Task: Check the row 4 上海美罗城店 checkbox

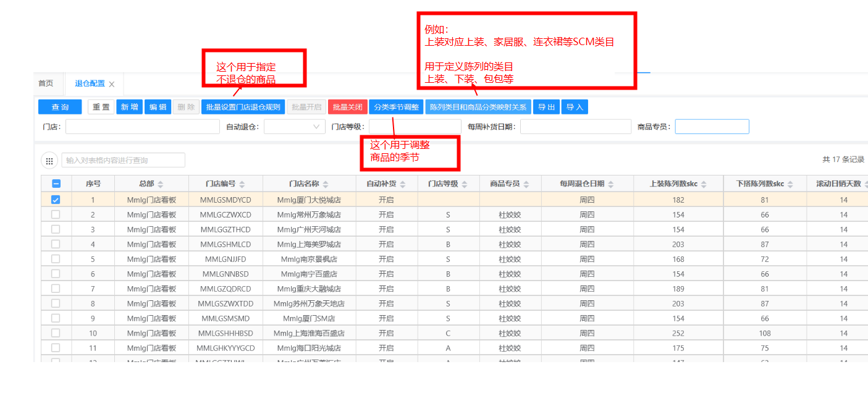Action: point(56,244)
